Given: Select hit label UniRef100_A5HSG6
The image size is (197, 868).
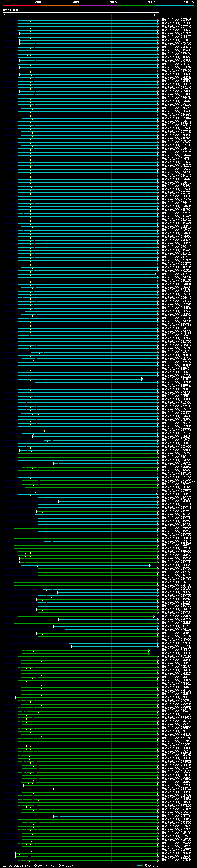Looking at the screenshot, I should tap(177, 382).
